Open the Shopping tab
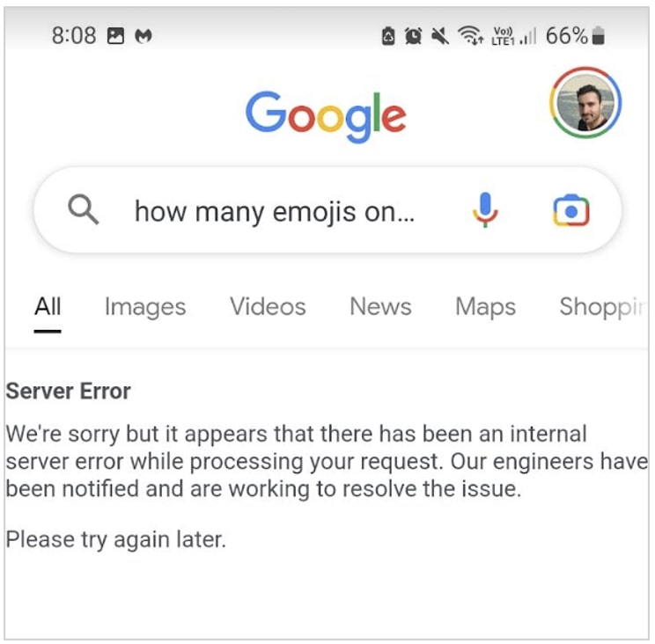 602,306
